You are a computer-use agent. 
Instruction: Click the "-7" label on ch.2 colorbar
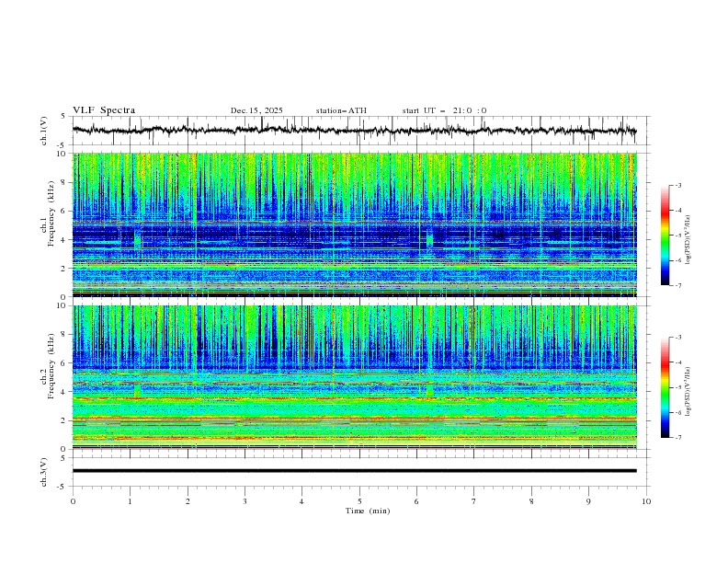click(677, 438)
